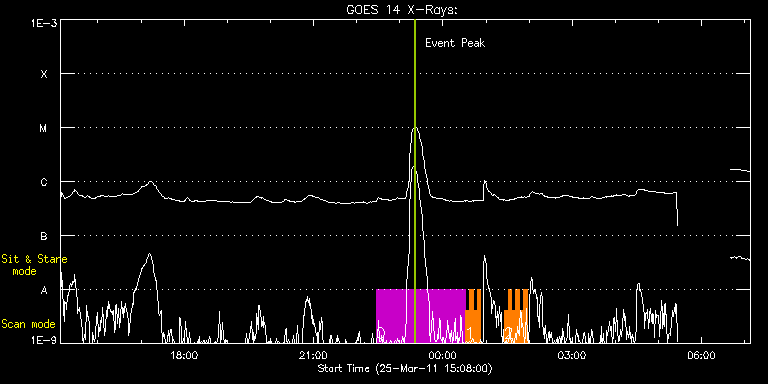Click the A class axis label
The width and height of the screenshot is (768, 384).
pos(44,290)
